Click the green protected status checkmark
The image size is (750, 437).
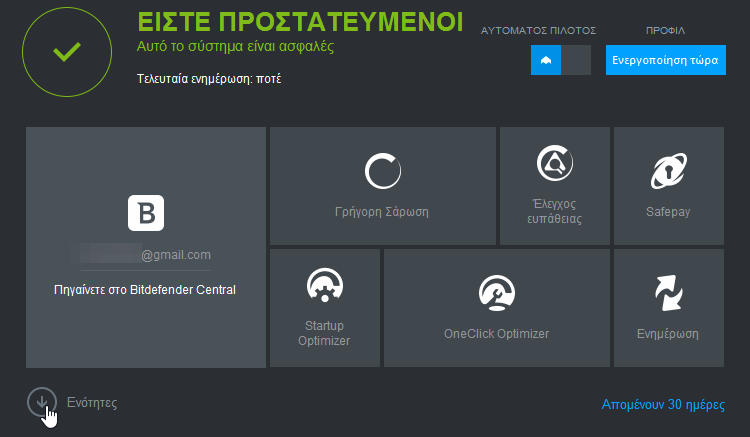click(x=67, y=52)
